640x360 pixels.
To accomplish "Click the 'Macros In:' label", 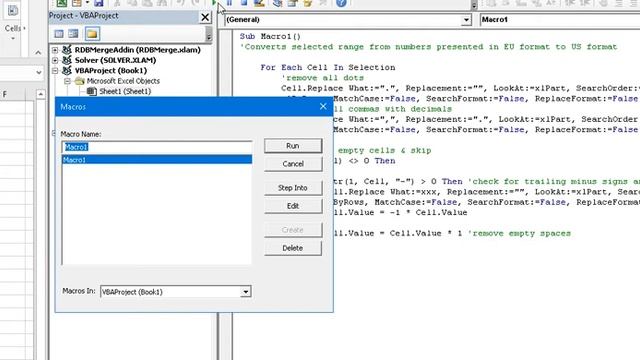I will click(x=79, y=291).
